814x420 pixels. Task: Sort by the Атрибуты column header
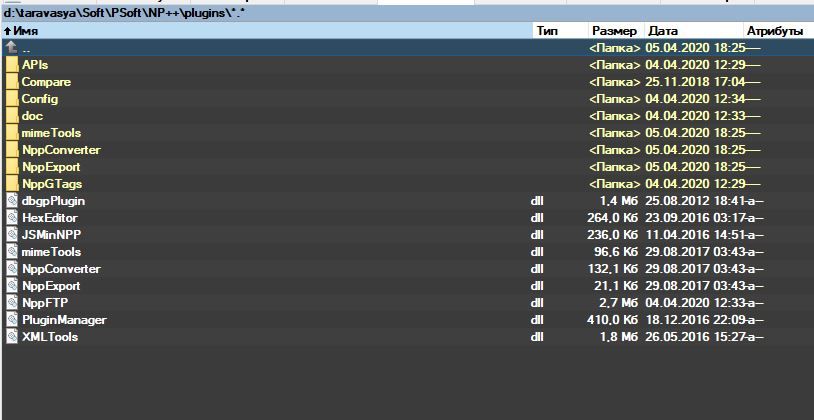(778, 31)
